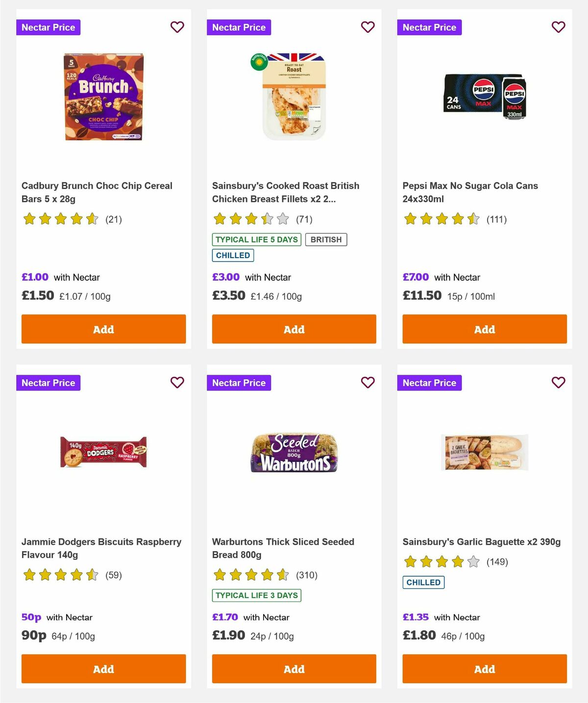This screenshot has width=588, height=703.
Task: Click the heart icon on cooked chicken fillets
Action: coord(367,27)
